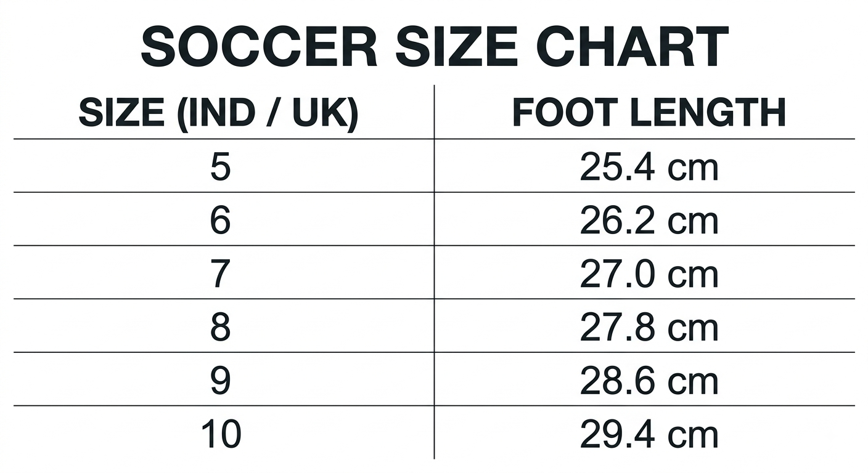Click the word SIZE in the title
Screen dimensions: 868x473
456,47
